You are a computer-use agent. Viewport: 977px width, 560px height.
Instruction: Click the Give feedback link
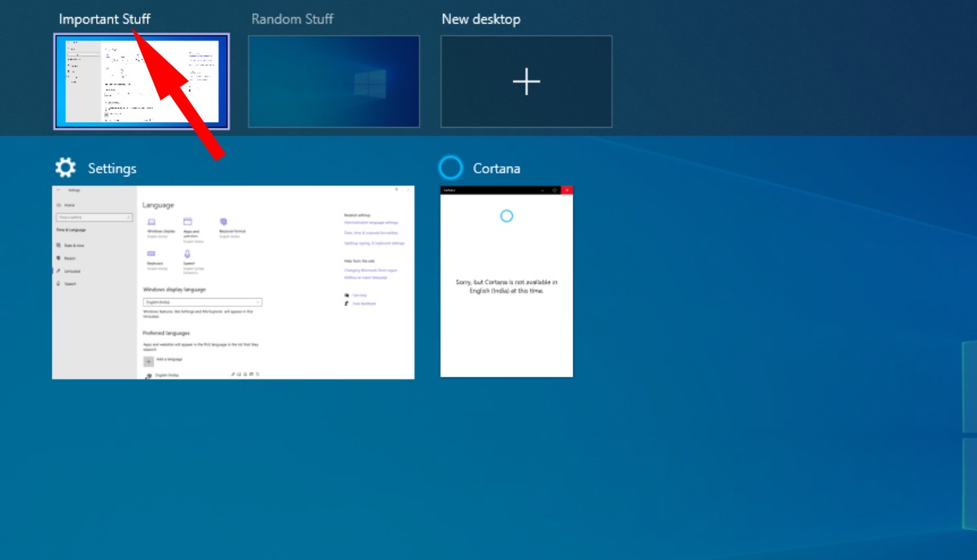point(363,303)
